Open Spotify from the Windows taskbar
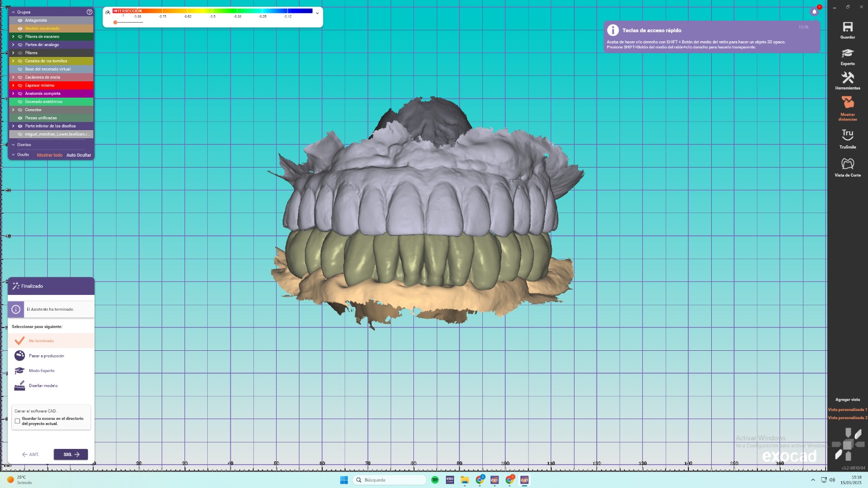Image resolution: width=868 pixels, height=488 pixels. (435, 480)
